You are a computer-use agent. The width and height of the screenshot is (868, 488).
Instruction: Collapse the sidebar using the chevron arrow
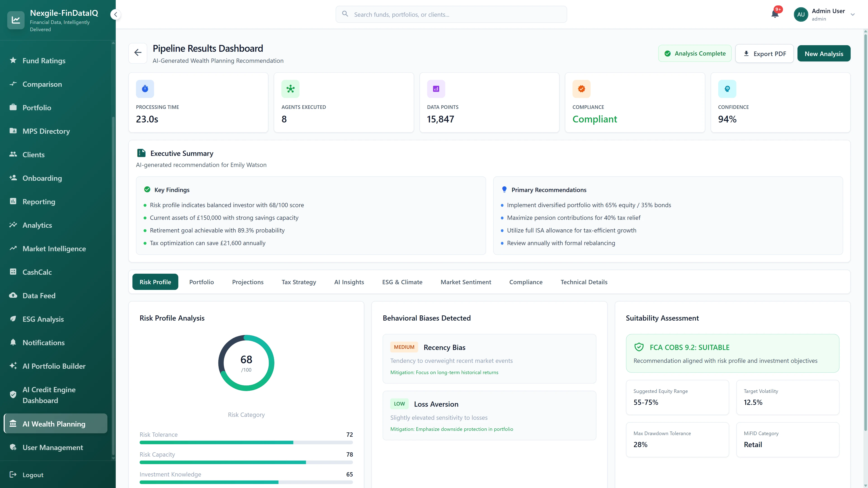point(116,14)
